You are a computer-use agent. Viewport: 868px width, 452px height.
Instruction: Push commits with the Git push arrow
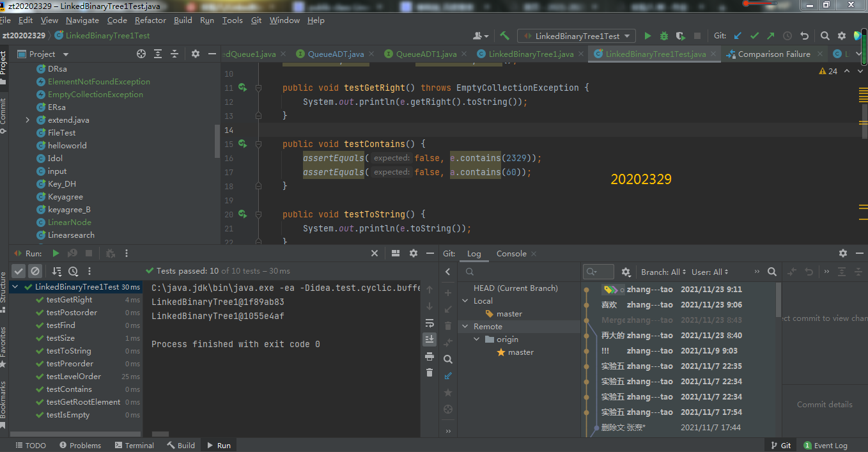point(771,36)
